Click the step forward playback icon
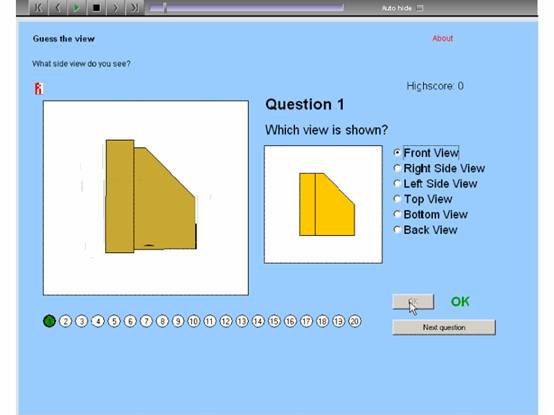This screenshot has width=554, height=415. point(115,7)
